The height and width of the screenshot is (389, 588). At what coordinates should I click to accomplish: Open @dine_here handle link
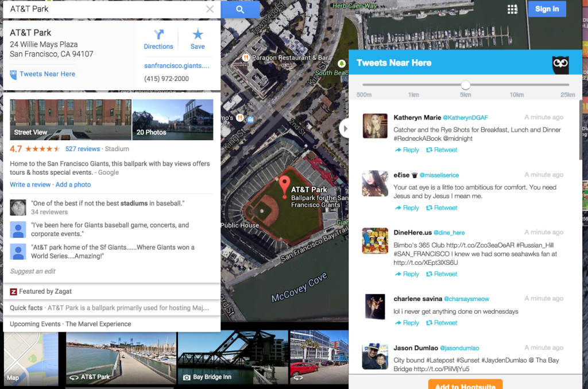click(449, 233)
